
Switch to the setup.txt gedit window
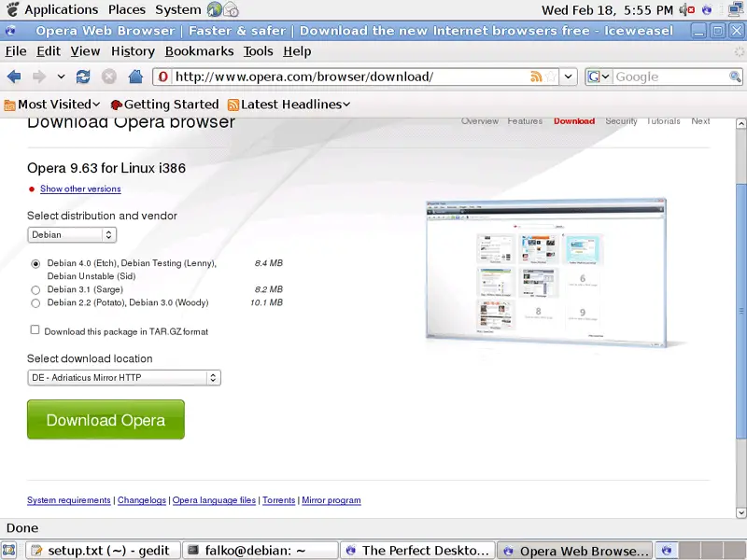point(103,551)
